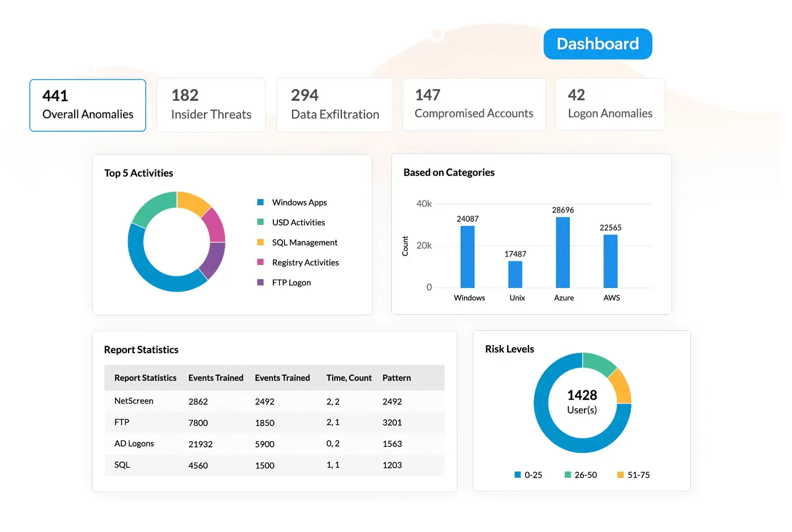
Task: Click the SQL Management orange legend swatch
Action: coord(261,242)
